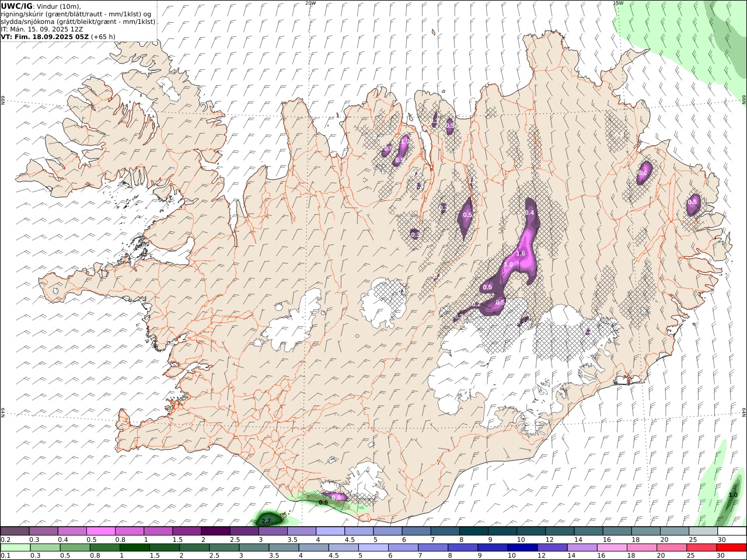Click the 20W longitude label
The height and width of the screenshot is (560, 747).
click(x=310, y=3)
